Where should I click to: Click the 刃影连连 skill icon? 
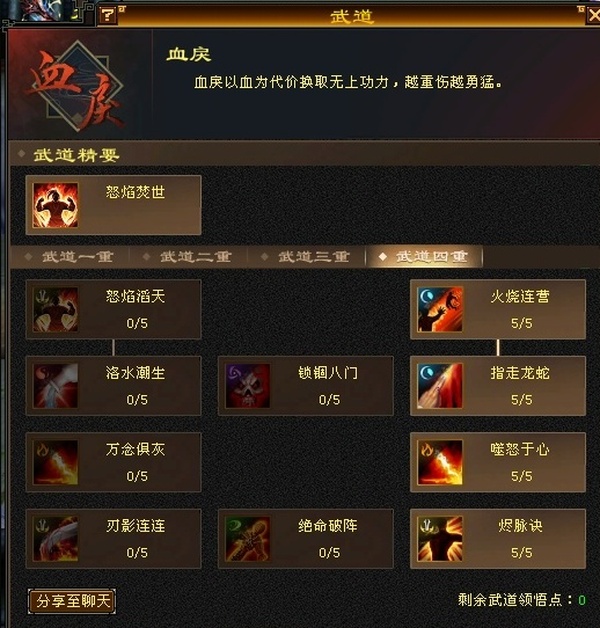point(55,539)
